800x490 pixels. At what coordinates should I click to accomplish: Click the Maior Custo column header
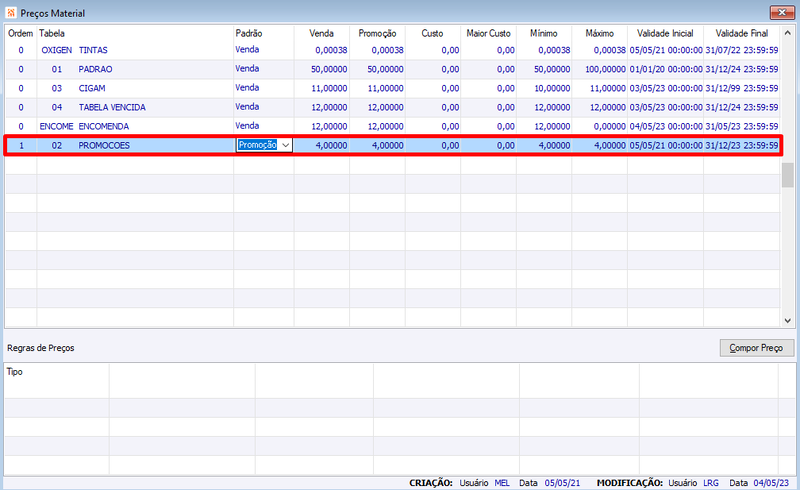pos(488,33)
